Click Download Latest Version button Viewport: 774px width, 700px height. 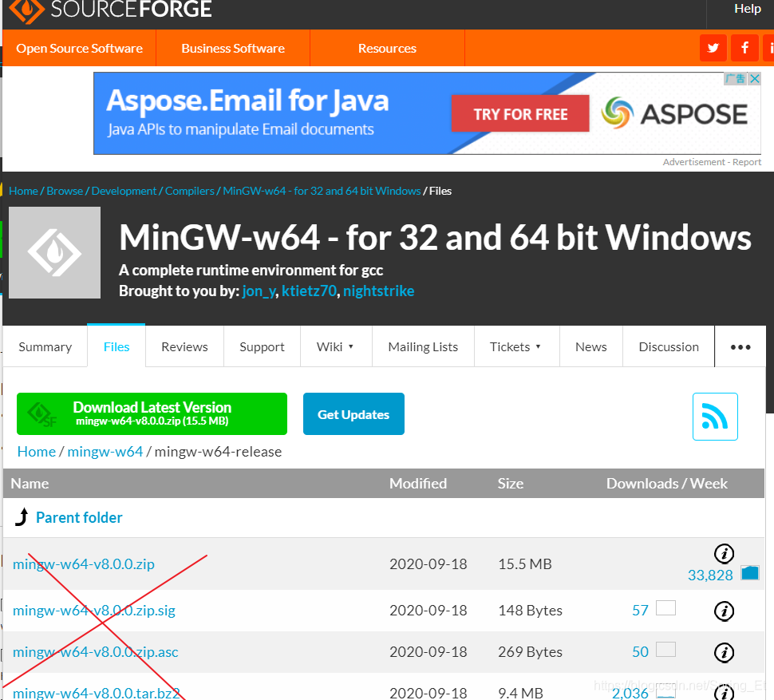[x=152, y=413]
